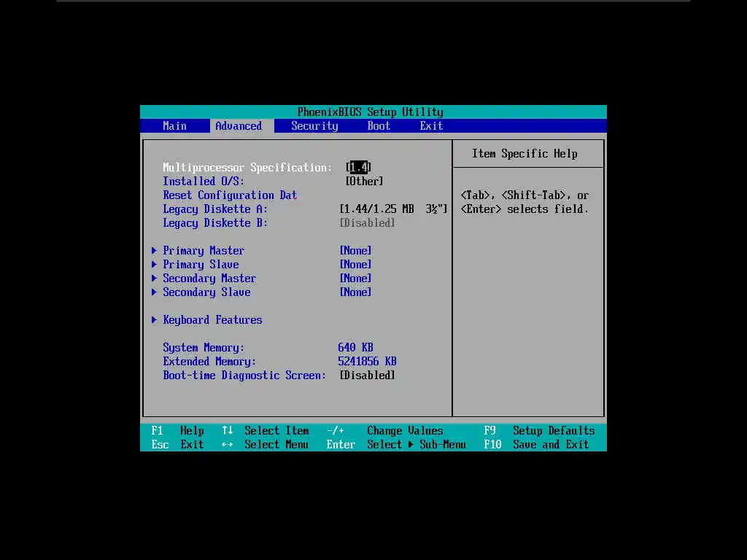Select the Installed O/S label
Image resolution: width=747 pixels, height=560 pixels.
pos(204,182)
